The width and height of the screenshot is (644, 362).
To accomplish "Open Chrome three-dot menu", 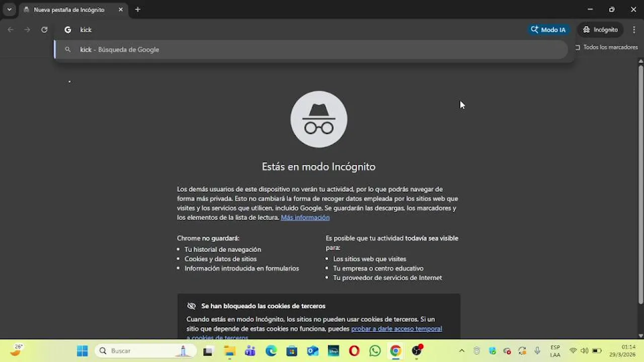I will coord(634,30).
